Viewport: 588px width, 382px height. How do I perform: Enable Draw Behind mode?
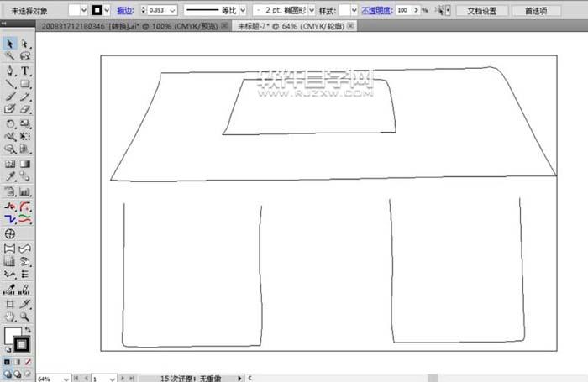click(x=18, y=374)
